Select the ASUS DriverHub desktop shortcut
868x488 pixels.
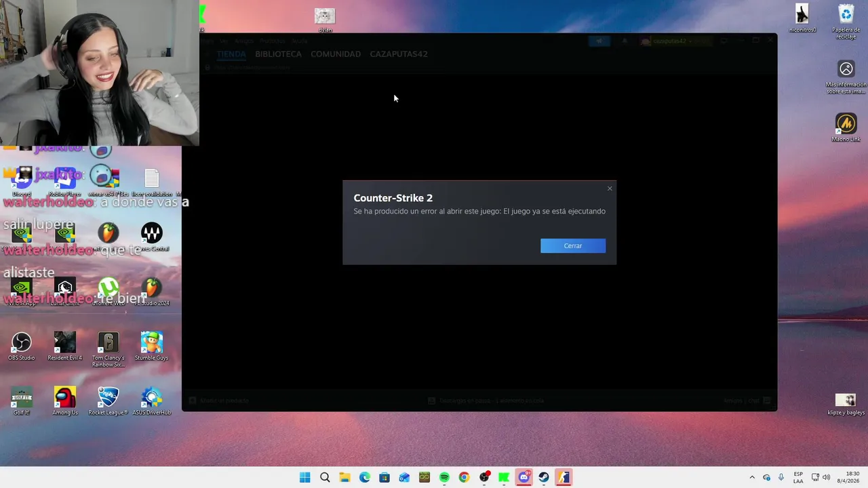point(152,401)
